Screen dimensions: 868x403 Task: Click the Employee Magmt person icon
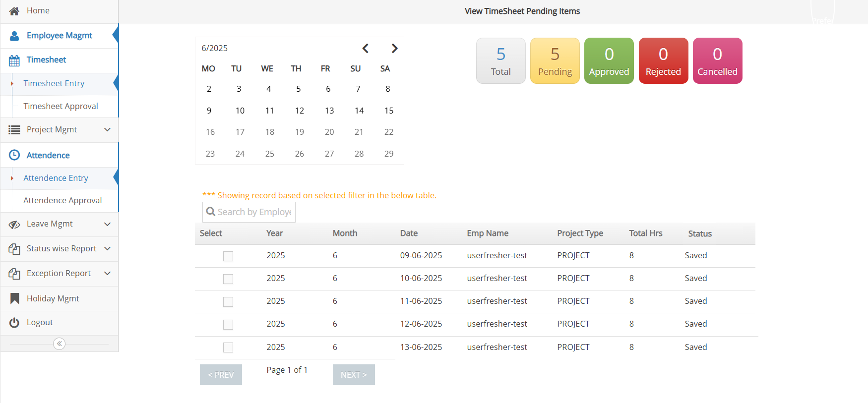click(14, 36)
